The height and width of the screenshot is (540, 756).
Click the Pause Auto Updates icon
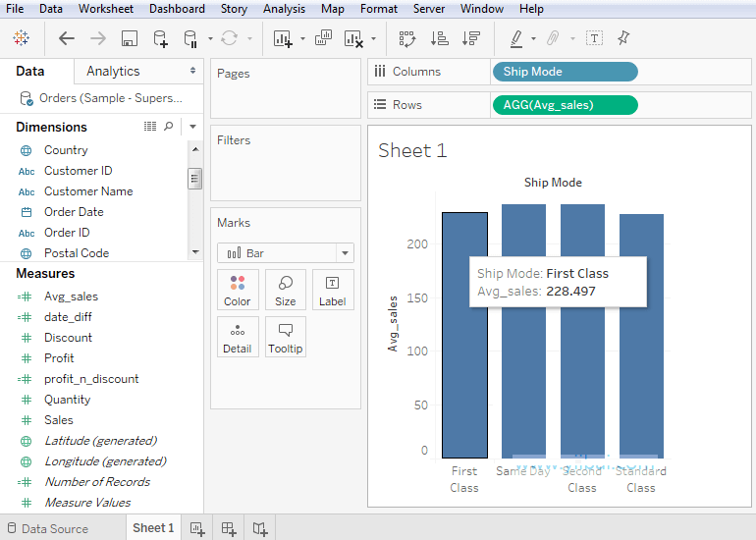[x=190, y=38]
